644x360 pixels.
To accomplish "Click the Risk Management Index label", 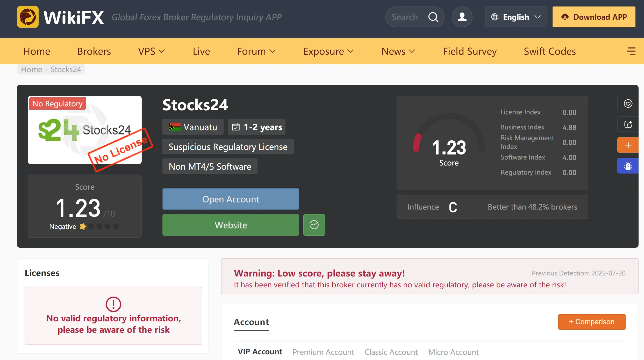I will pos(527,142).
